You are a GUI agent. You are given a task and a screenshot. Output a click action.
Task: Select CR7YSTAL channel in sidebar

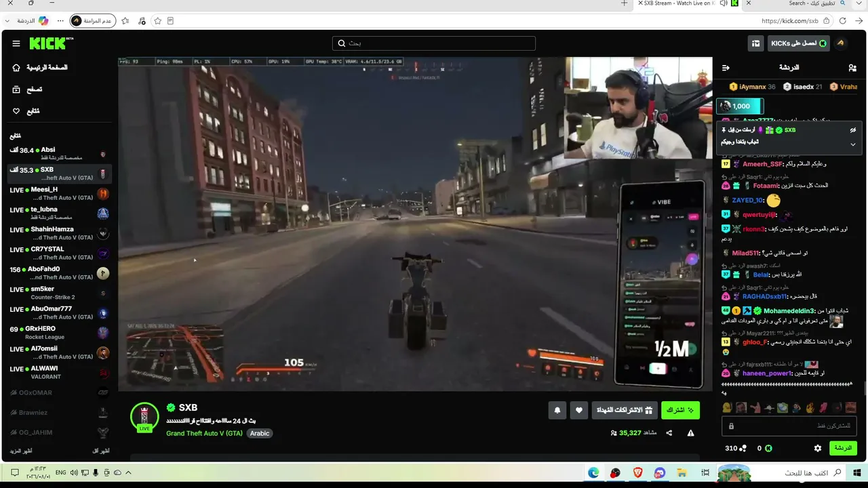[x=60, y=253]
